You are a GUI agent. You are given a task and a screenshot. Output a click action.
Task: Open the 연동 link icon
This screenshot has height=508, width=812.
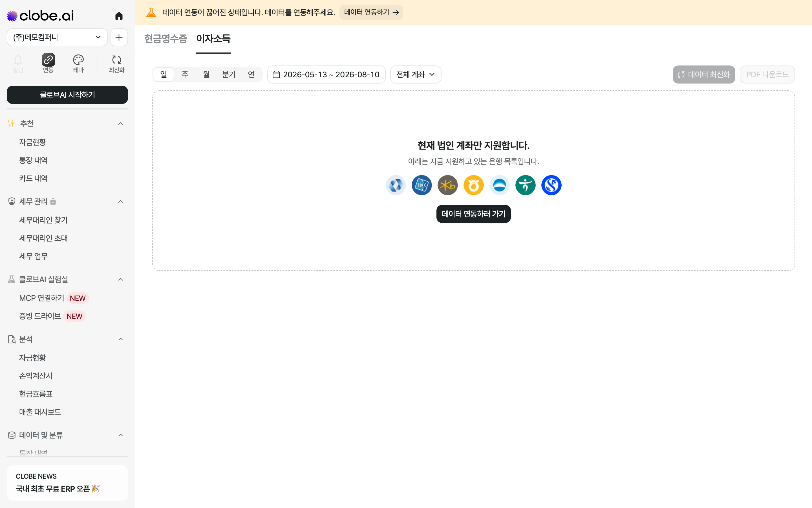(x=48, y=63)
